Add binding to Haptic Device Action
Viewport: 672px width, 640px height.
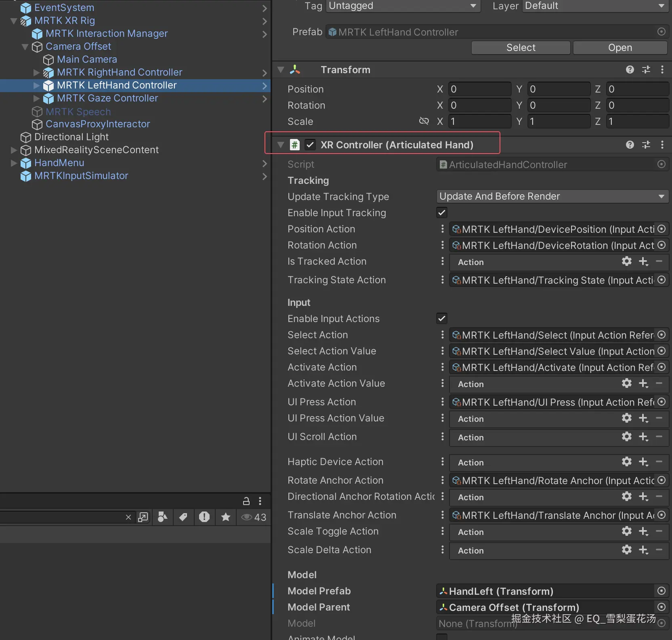click(644, 462)
